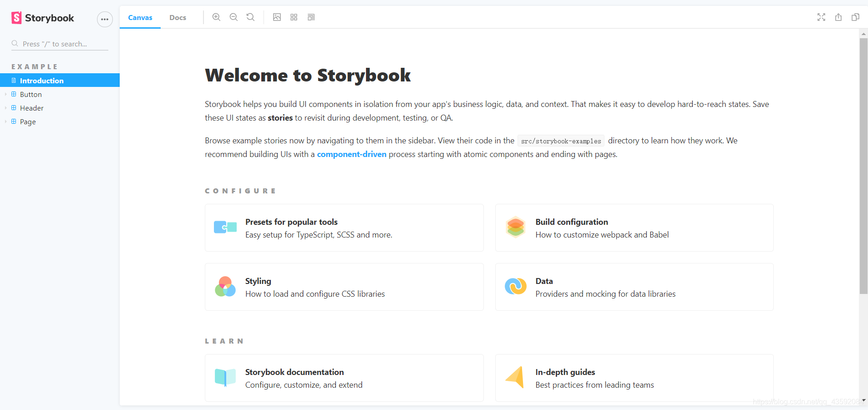Click the Header component grid icon
868x410 pixels.
[x=14, y=108]
